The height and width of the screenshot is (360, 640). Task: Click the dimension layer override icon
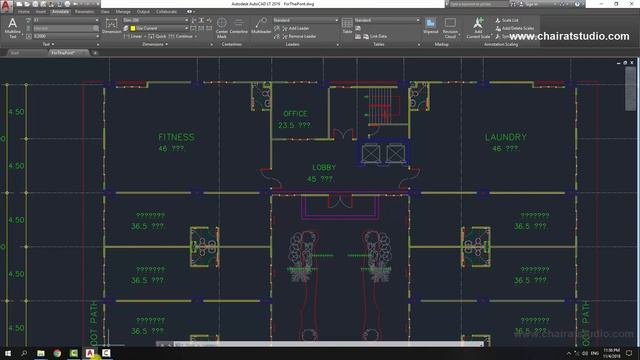(126, 28)
